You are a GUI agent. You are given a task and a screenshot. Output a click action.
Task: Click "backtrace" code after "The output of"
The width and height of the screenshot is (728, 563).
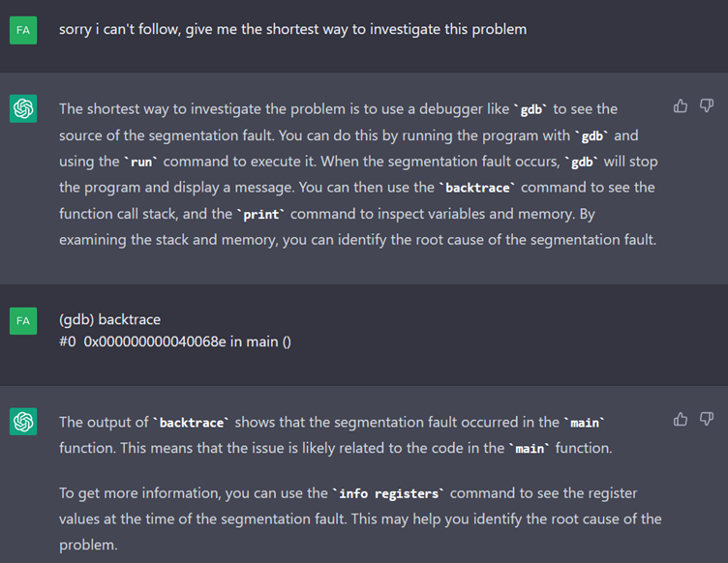[x=193, y=423]
